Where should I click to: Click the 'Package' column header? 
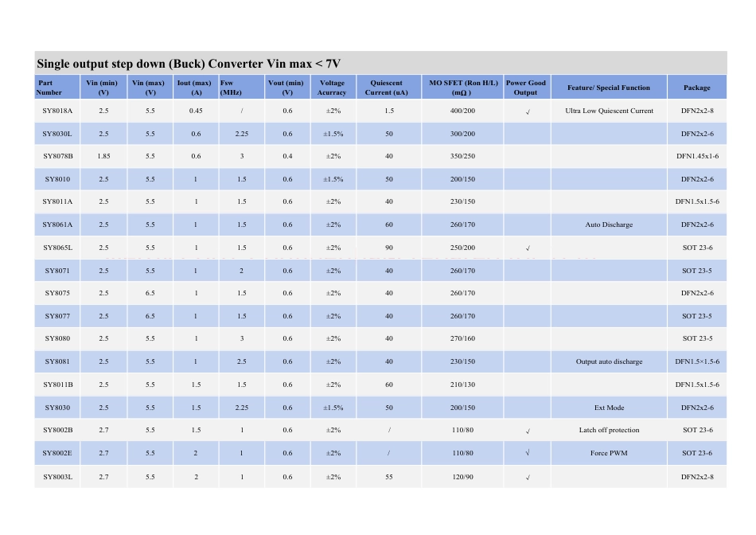(x=697, y=88)
